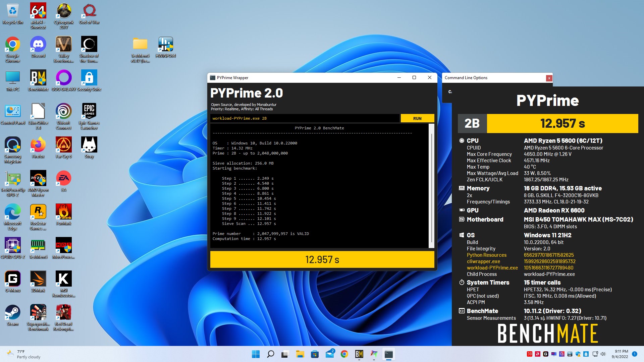Open the Microsoft Store taskbar icon
Viewport: 644px width, 362px height.
[315, 354]
